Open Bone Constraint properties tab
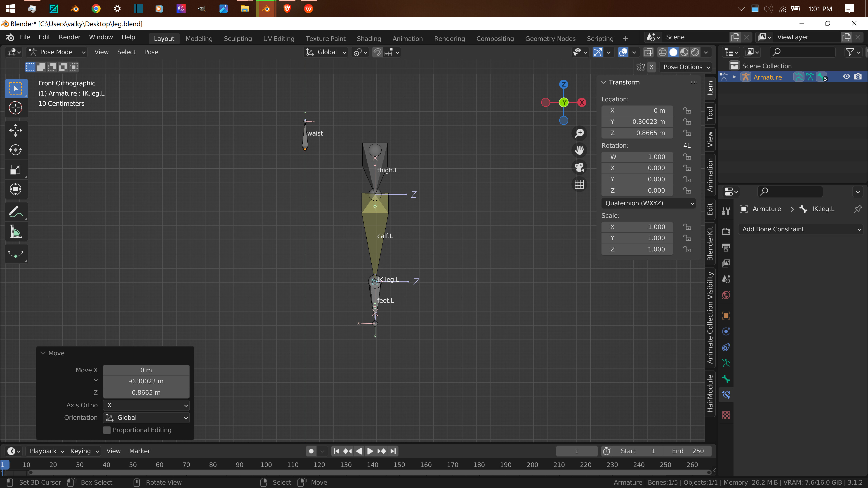The height and width of the screenshot is (488, 868). pyautogui.click(x=726, y=395)
